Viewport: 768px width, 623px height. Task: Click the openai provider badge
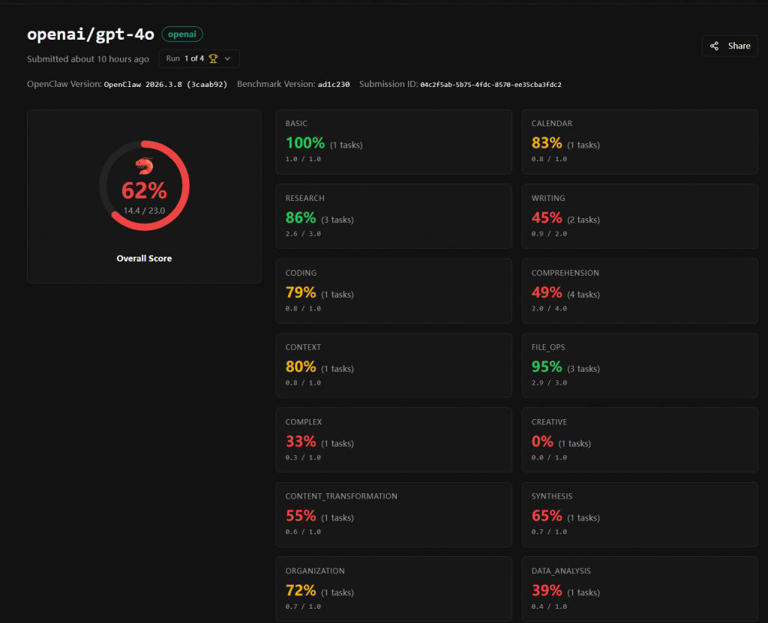pyautogui.click(x=182, y=34)
